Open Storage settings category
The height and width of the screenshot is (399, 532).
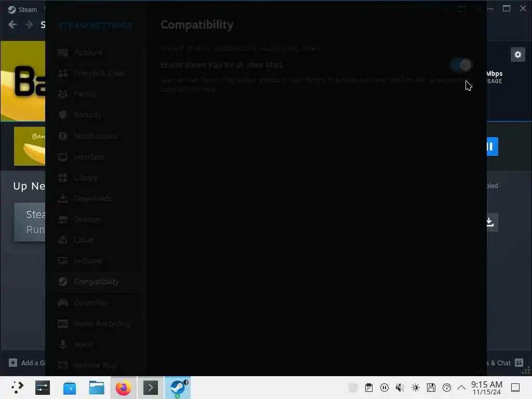point(96,220)
